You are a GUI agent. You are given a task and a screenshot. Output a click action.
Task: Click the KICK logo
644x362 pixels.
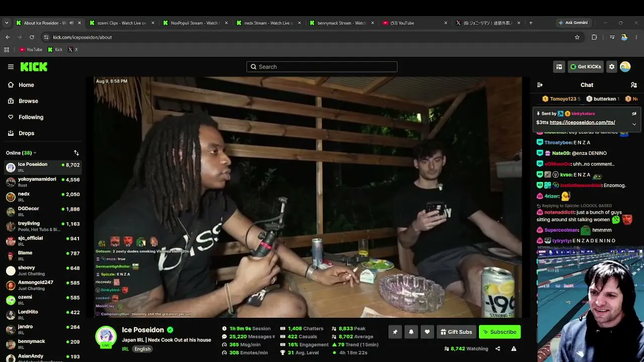pyautogui.click(x=34, y=66)
